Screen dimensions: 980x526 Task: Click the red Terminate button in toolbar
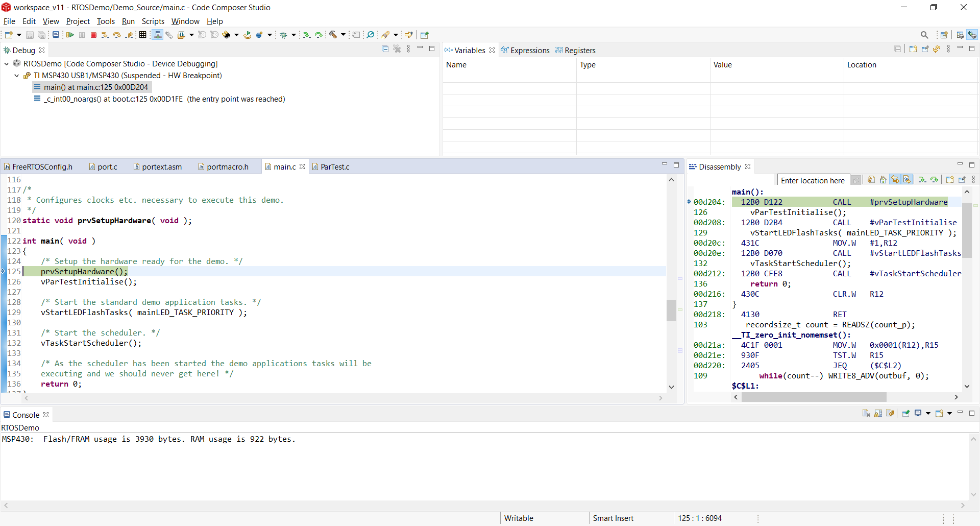coord(93,35)
